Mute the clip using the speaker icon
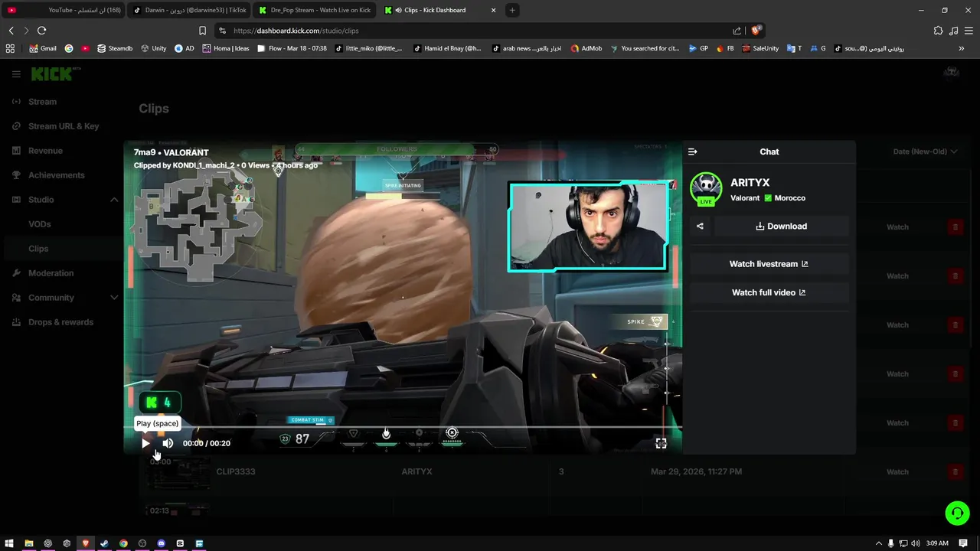This screenshot has height=551, width=980. 168,443
